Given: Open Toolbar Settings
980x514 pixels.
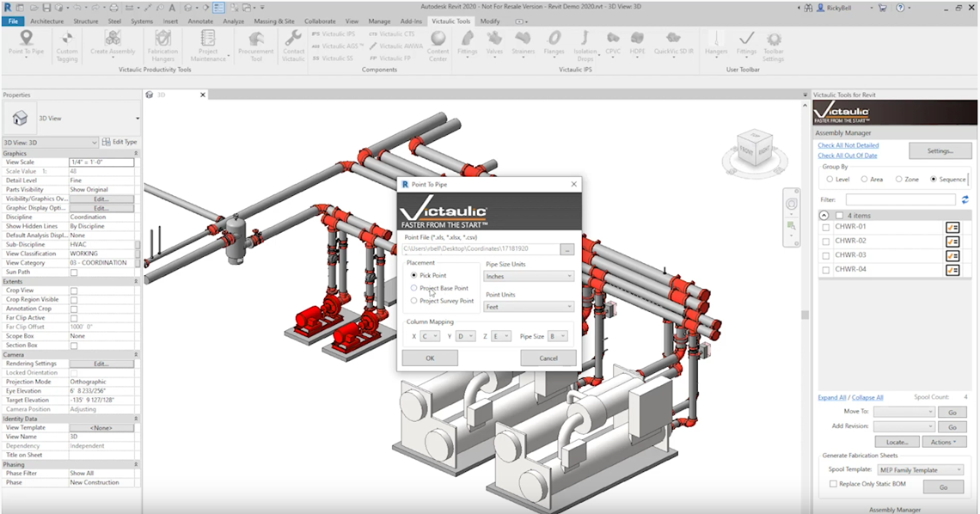Looking at the screenshot, I should [773, 46].
